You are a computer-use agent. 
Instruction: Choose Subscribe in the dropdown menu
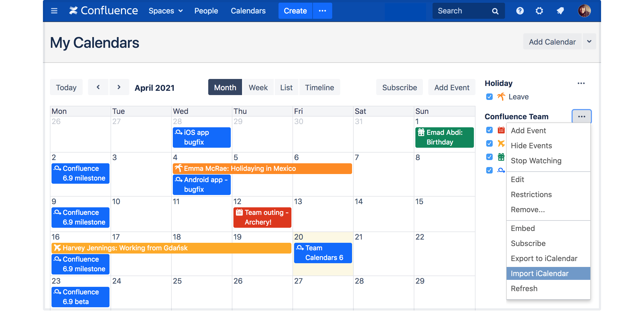pos(548,243)
